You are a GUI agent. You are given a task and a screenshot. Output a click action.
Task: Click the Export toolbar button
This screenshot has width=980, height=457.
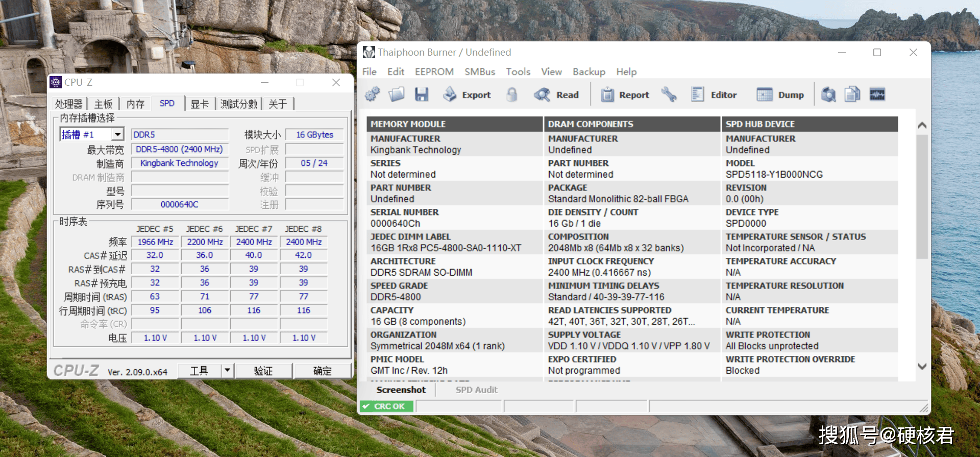click(x=467, y=94)
